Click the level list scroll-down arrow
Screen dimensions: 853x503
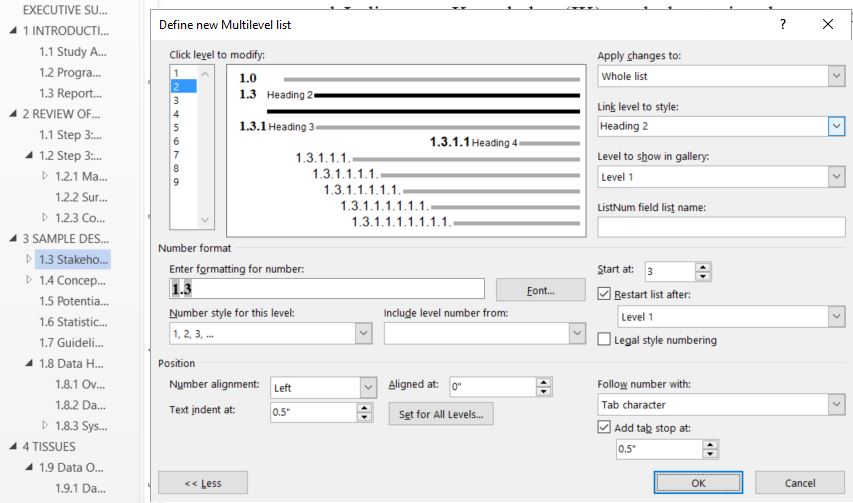tap(205, 220)
